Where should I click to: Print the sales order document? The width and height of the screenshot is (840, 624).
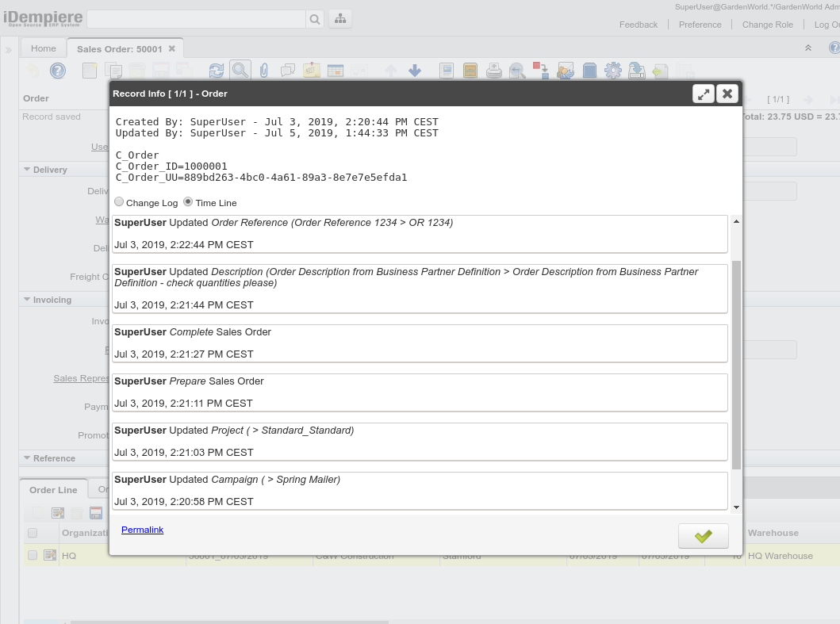pos(496,71)
